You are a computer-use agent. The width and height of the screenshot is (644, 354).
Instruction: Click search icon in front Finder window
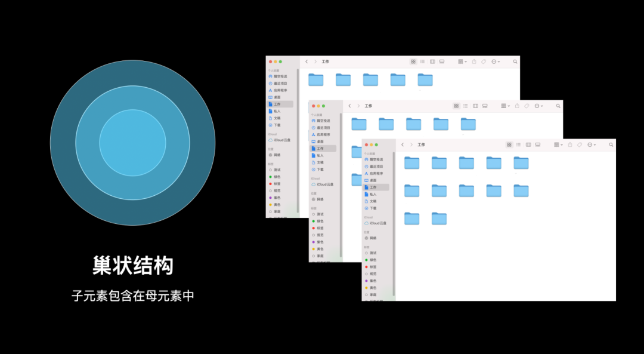tap(611, 144)
